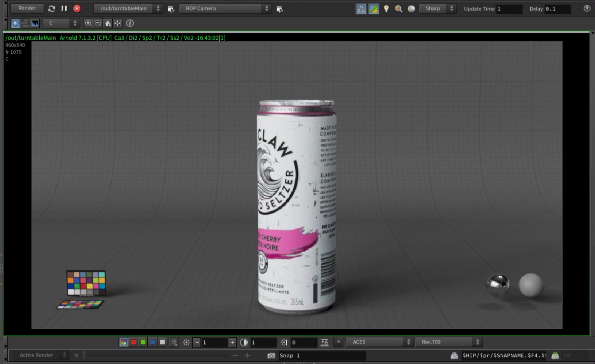Click the green render status text line
The height and width of the screenshot is (364, 595).
pos(115,38)
